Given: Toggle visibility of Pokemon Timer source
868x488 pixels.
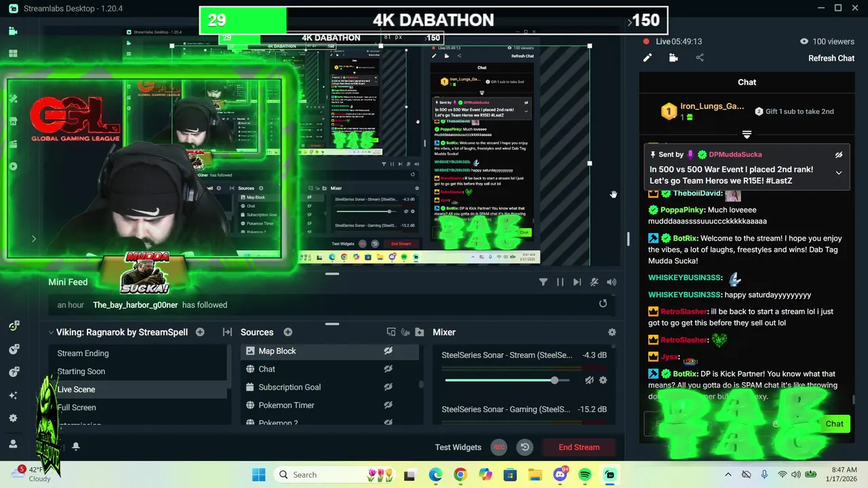Looking at the screenshot, I should coord(388,405).
